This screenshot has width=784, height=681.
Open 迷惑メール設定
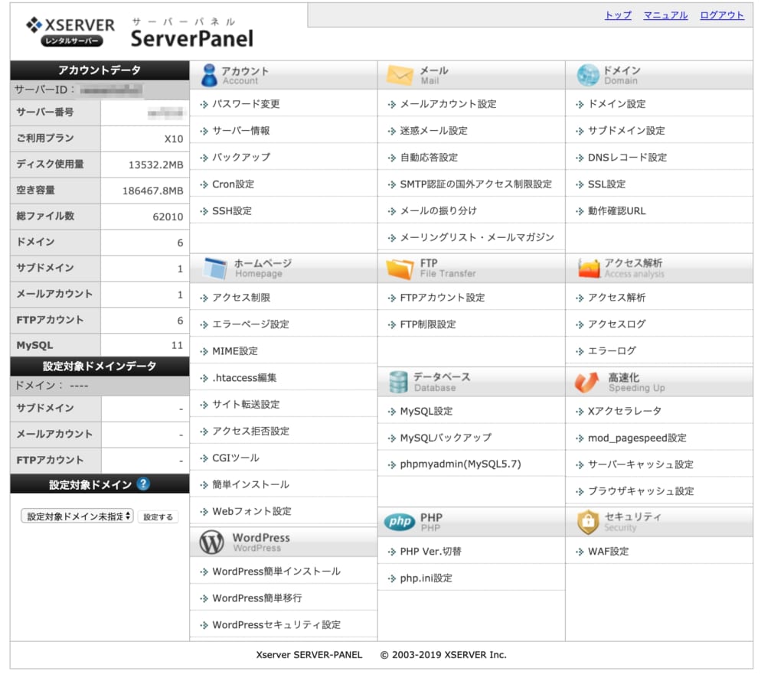click(x=433, y=131)
